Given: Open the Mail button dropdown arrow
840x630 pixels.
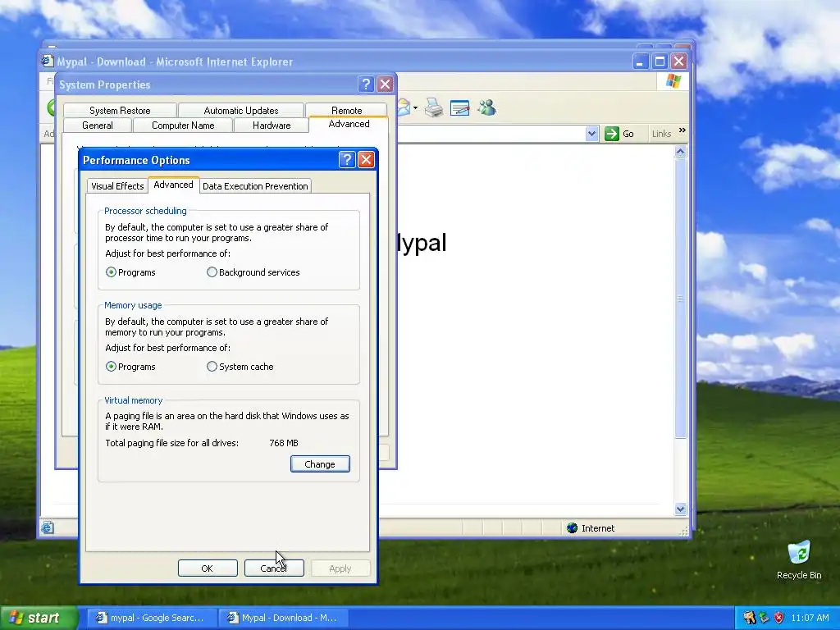Looking at the screenshot, I should [x=416, y=108].
